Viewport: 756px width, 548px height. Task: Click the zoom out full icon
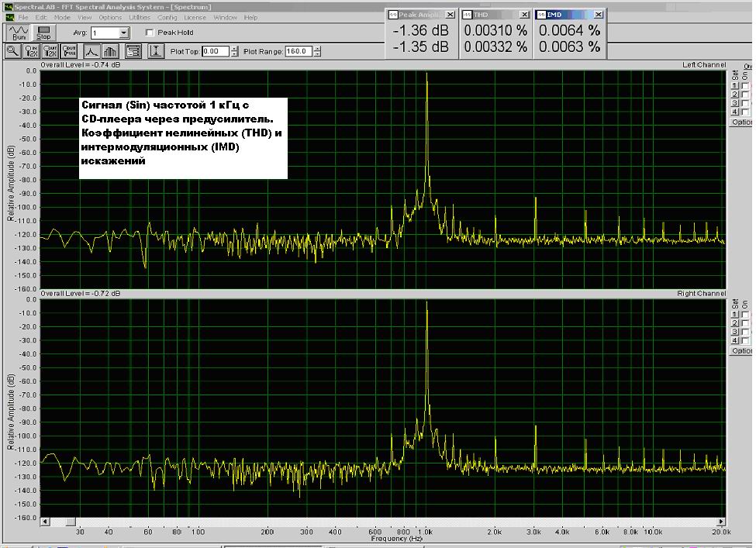tap(71, 51)
